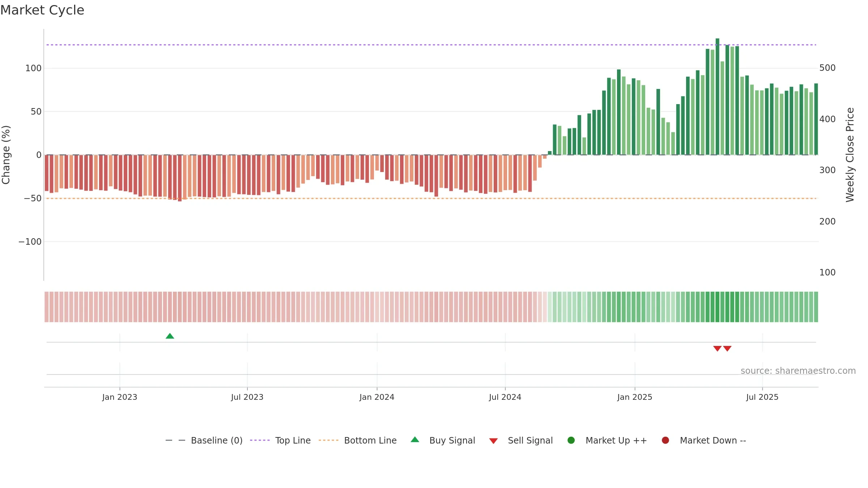868x488 pixels.
Task: Click the 200 tick on the price axis
Action: pos(827,222)
